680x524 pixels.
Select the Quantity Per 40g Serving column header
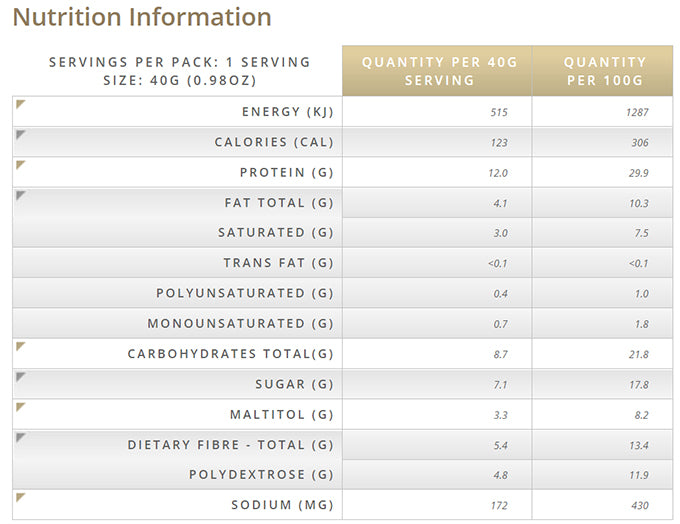437,71
